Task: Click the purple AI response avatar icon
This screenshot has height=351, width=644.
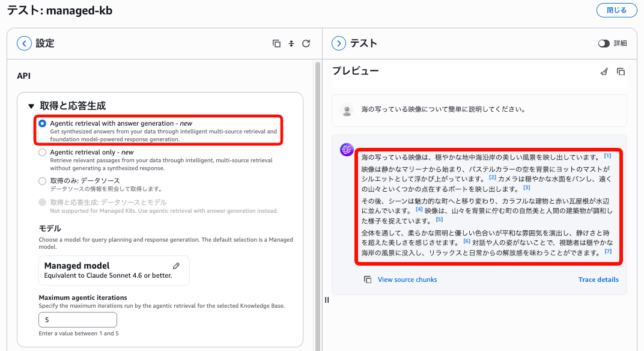Action: 347,150
